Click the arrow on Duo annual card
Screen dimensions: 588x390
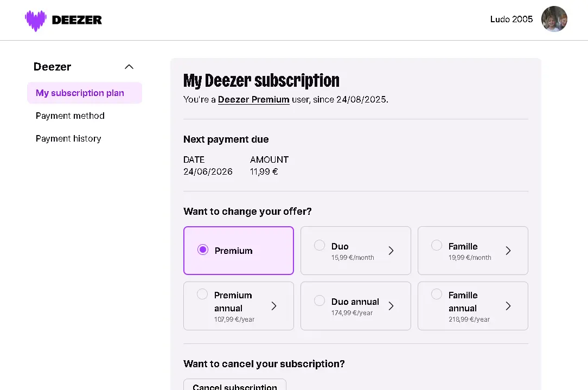(391, 306)
